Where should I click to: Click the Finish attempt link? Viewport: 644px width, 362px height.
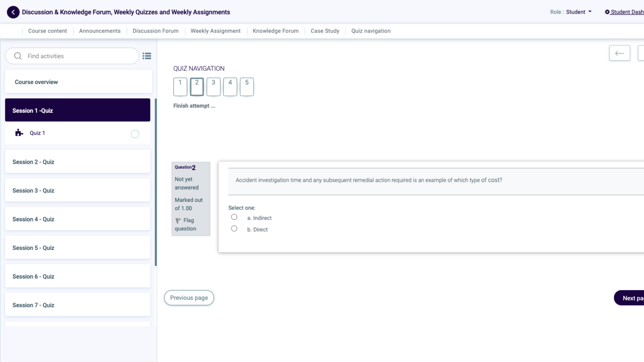(194, 106)
